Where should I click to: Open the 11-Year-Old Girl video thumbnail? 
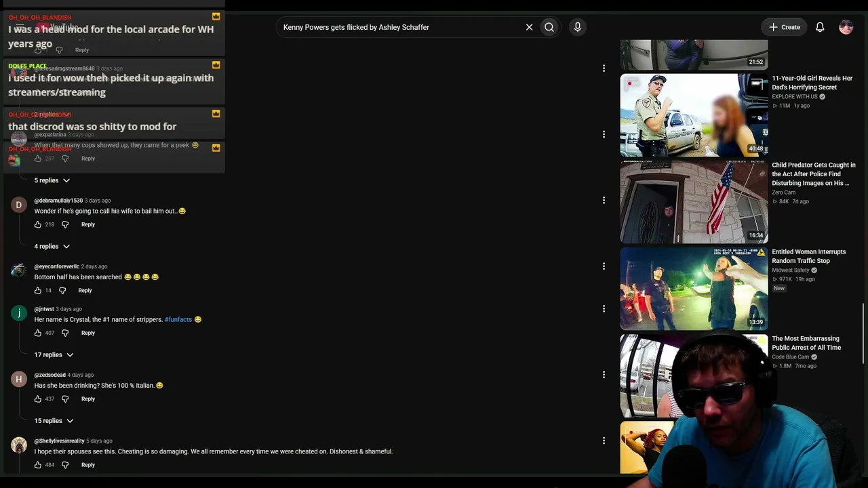click(694, 115)
